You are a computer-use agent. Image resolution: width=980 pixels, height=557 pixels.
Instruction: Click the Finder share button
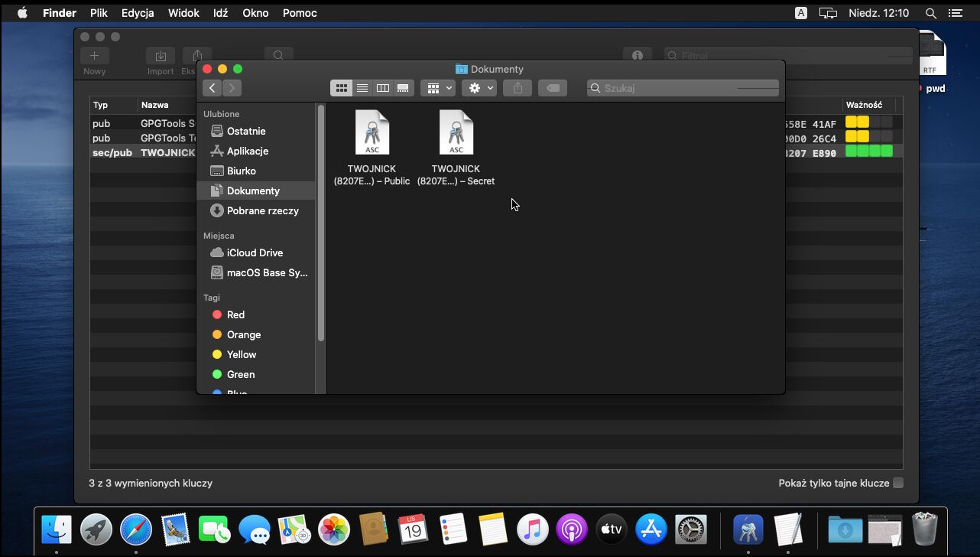pos(518,88)
